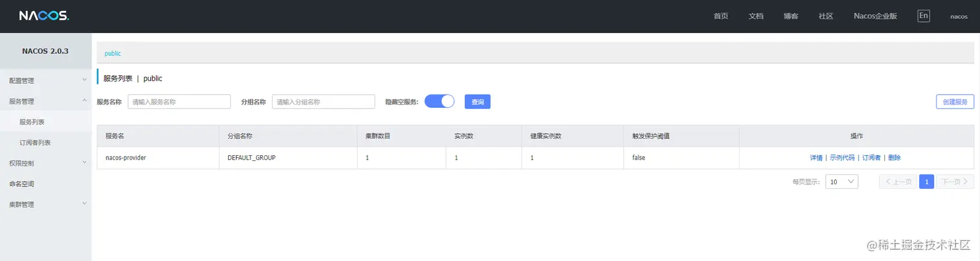Open the 博客 navigation link
980x261 pixels.
pyautogui.click(x=791, y=16)
